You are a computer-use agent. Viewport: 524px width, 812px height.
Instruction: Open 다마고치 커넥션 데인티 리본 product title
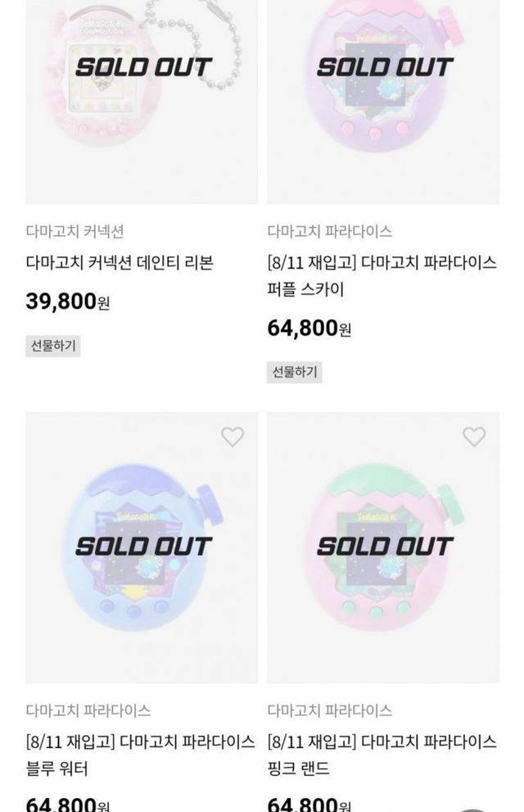(120, 263)
